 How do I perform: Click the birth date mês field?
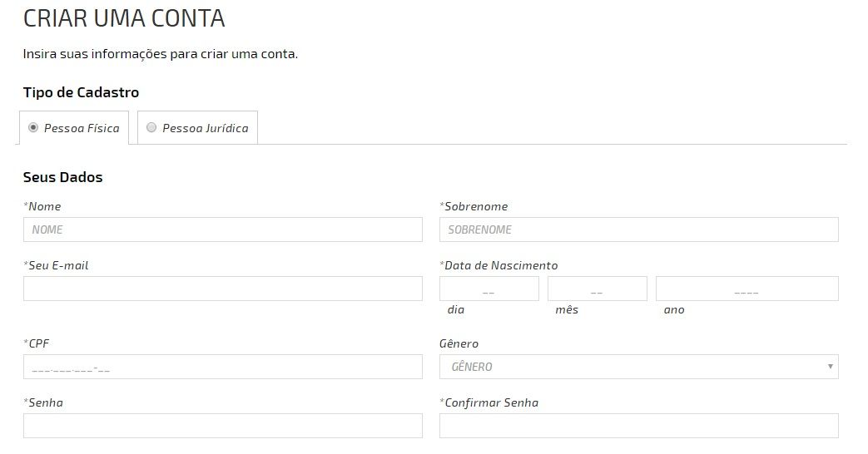tap(597, 289)
